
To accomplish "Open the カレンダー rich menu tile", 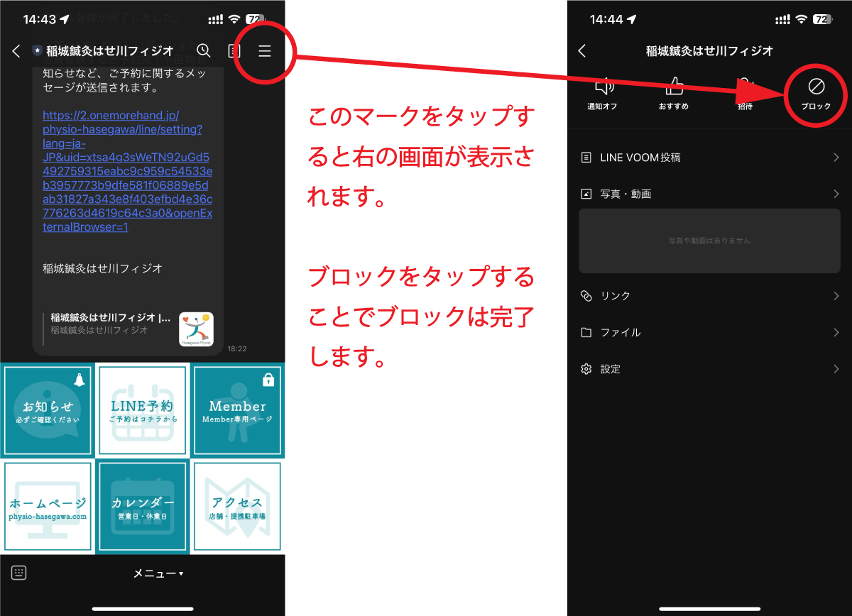I will (x=143, y=507).
